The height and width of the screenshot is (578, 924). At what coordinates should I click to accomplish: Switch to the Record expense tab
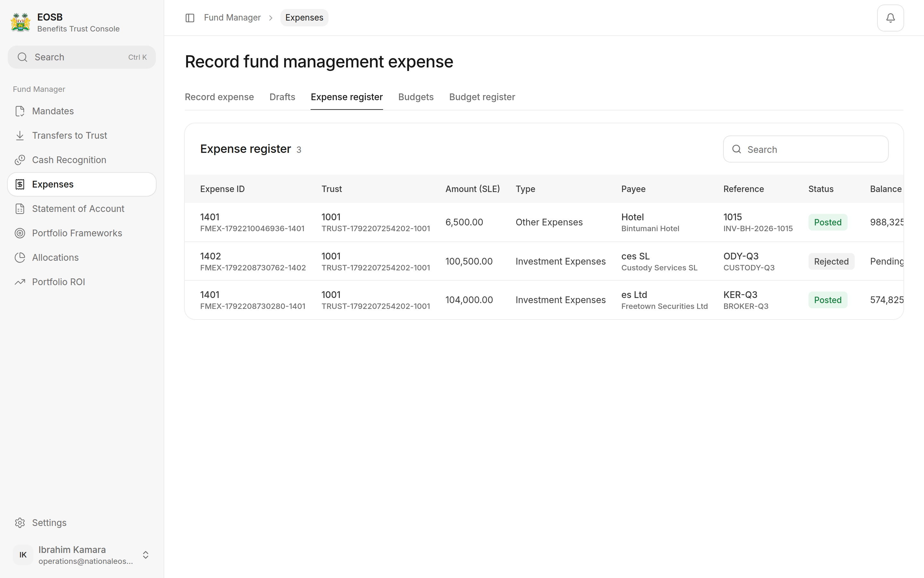[219, 97]
